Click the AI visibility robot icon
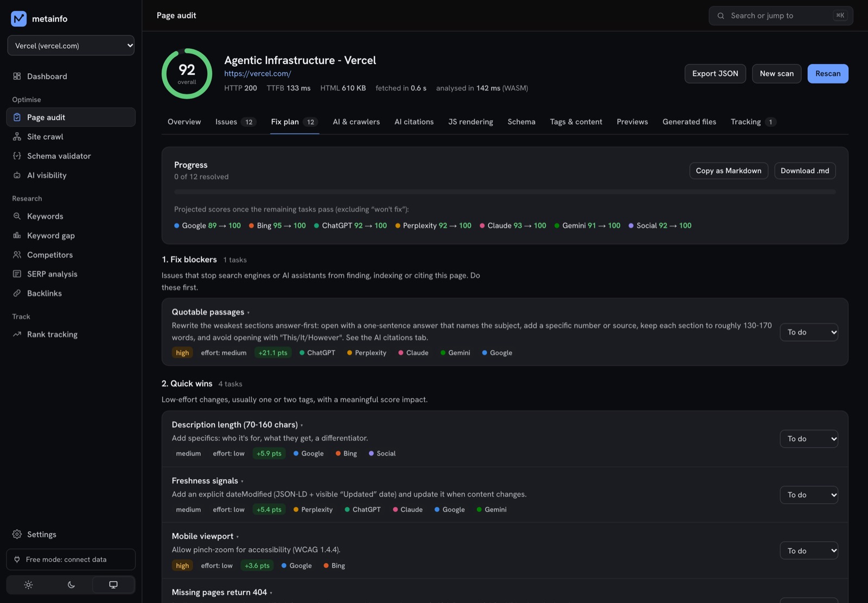The height and width of the screenshot is (603, 868). [17, 175]
